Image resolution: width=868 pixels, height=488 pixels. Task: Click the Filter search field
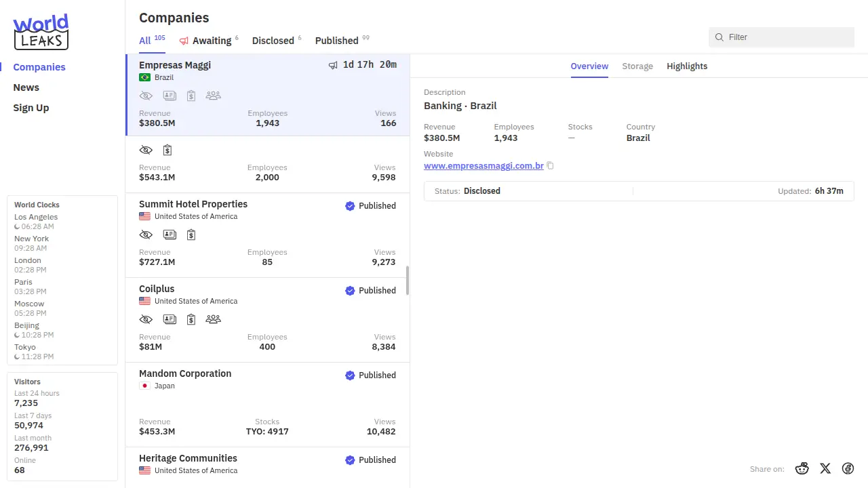click(x=787, y=37)
